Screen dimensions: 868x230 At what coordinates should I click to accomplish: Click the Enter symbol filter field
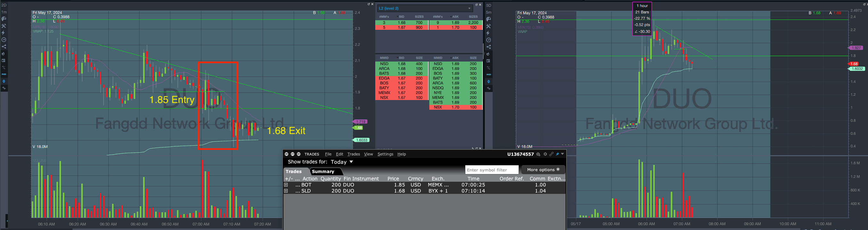492,170
